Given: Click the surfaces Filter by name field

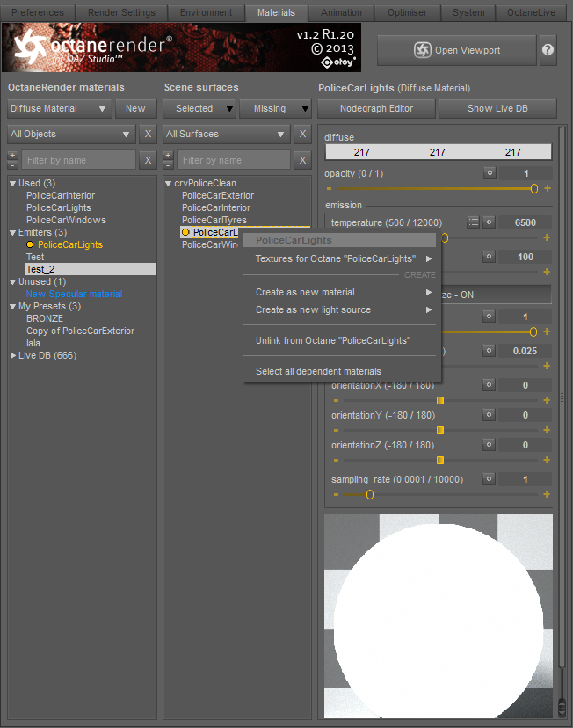Looking at the screenshot, I should tap(234, 160).
